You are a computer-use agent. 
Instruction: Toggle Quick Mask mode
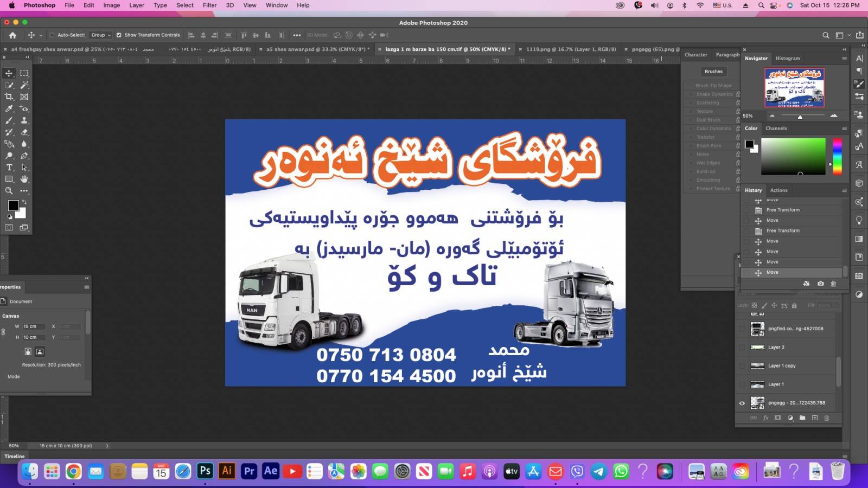[9, 228]
